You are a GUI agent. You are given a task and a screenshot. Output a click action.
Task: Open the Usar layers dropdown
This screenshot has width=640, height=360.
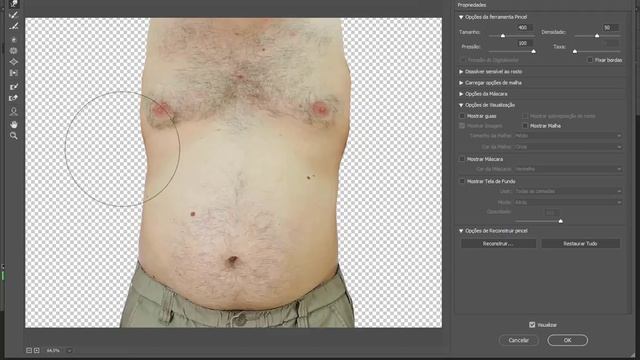pos(567,191)
